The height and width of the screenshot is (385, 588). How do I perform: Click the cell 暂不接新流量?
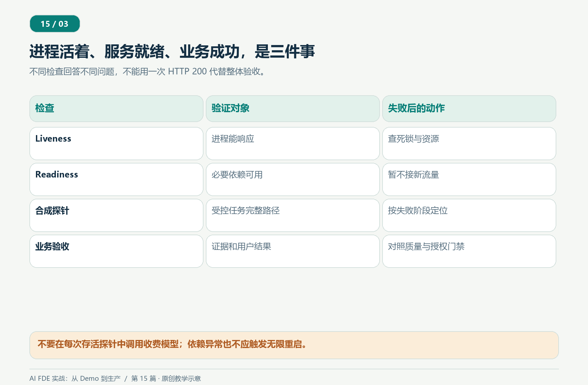tap(469, 179)
